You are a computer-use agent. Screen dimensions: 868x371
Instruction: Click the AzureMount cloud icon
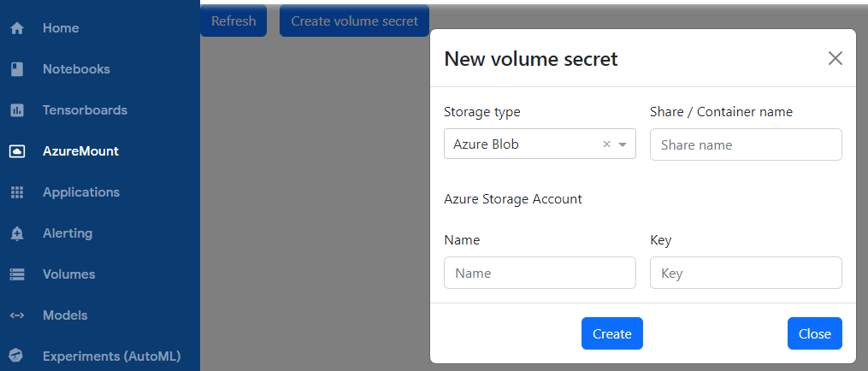17,151
